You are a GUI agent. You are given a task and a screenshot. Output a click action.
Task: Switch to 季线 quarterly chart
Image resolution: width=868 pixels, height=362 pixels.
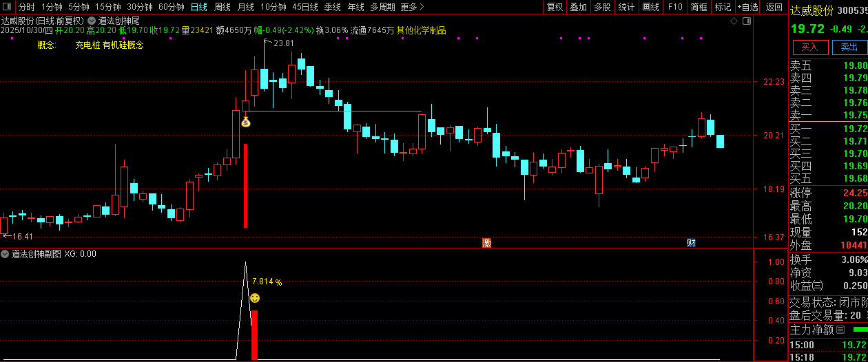(332, 7)
